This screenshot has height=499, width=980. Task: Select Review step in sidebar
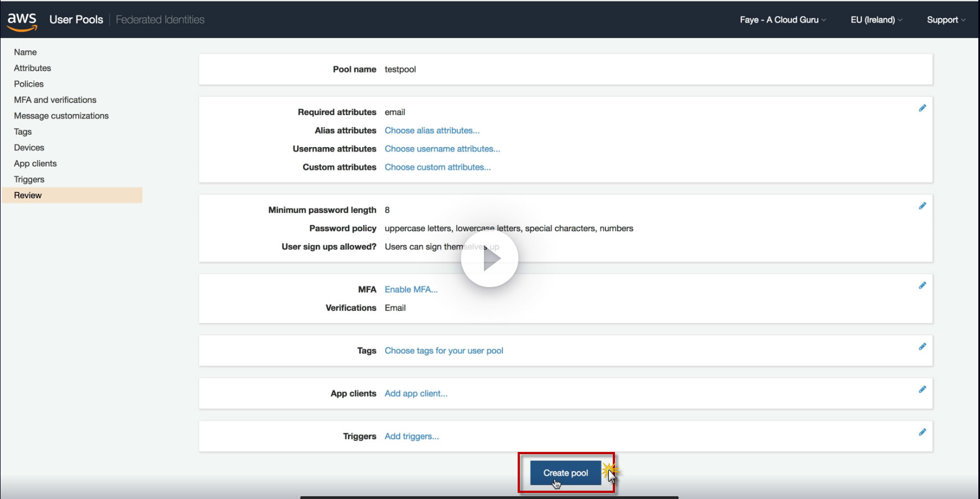[72, 195]
